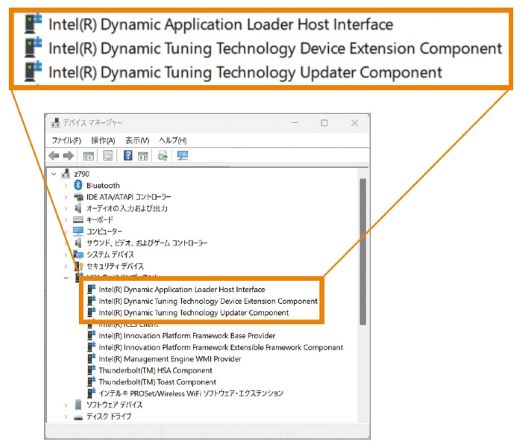520x448 pixels.
Task: Select Intel(R) Management Engine WMI Provider
Action: [x=170, y=359]
